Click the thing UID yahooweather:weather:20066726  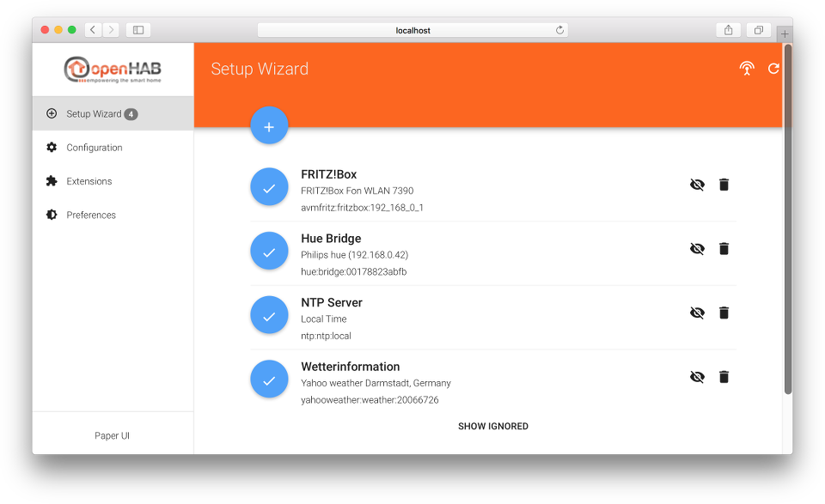[x=370, y=400]
